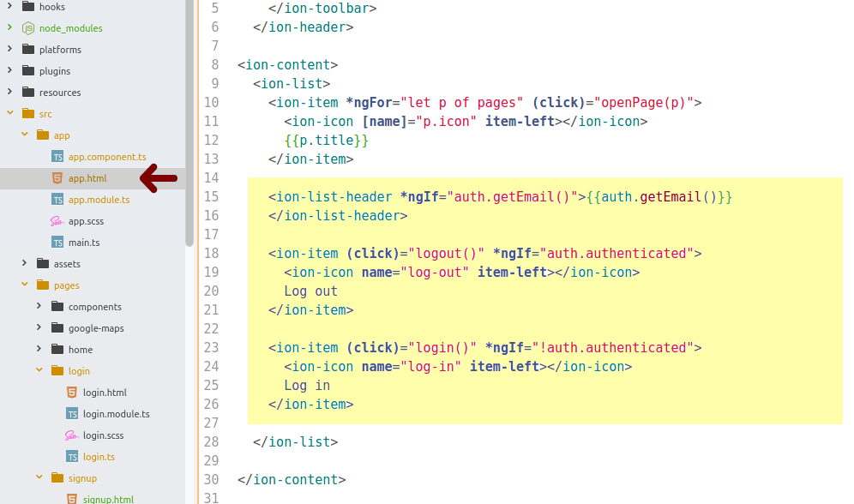Image resolution: width=854 pixels, height=504 pixels.
Task: Collapse the app folder chevron
Action: (25, 135)
